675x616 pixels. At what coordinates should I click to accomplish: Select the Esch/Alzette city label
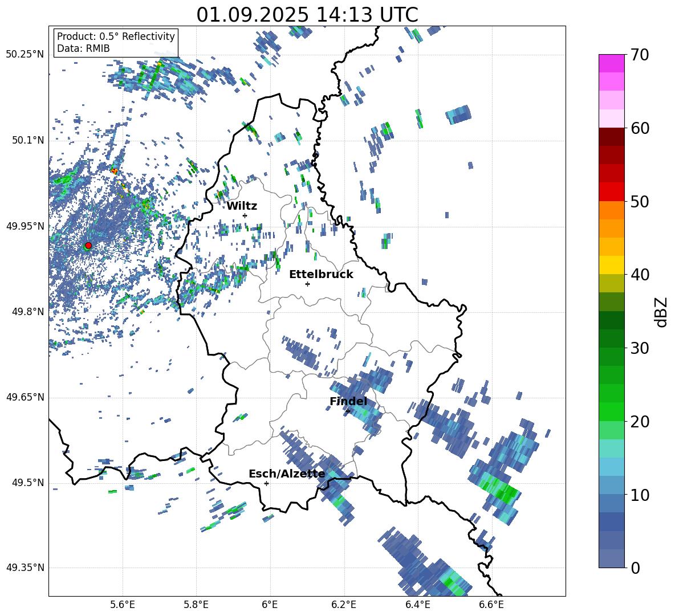click(x=287, y=474)
